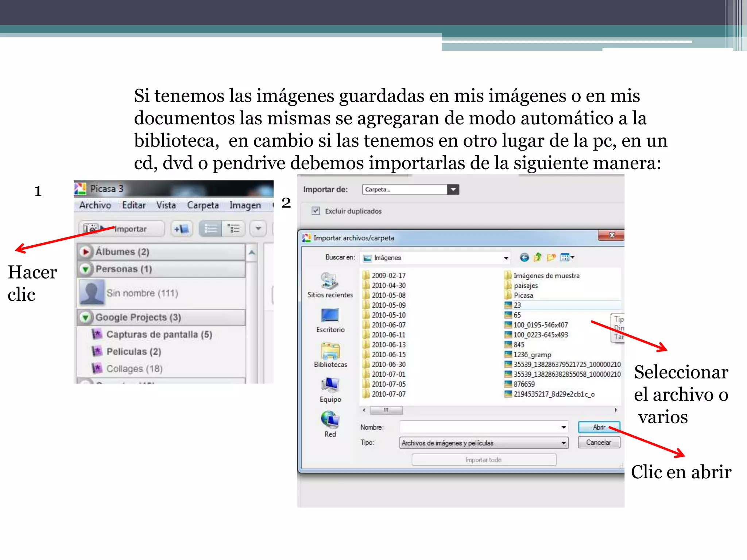The image size is (747, 560).
Task: Click the back navigation icon in dialog
Action: 524,257
